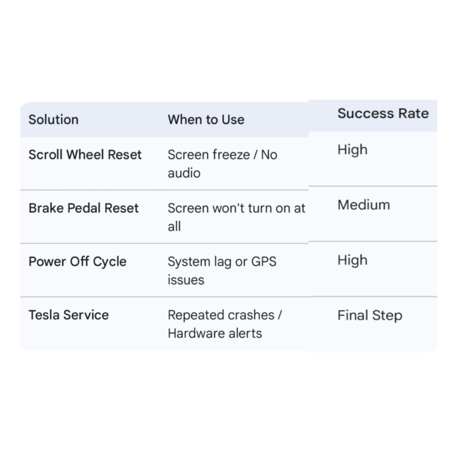Click the word 'issues' under System lag
The height and width of the screenshot is (476, 476).
coord(186,280)
